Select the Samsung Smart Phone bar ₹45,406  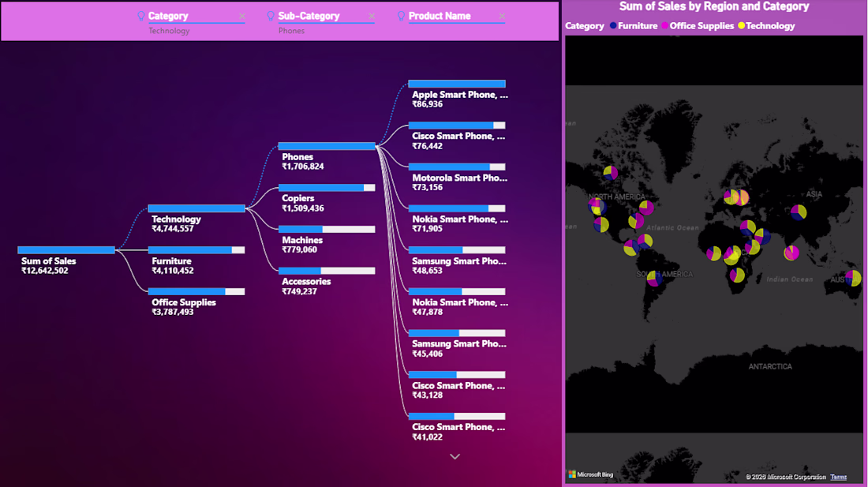click(457, 333)
